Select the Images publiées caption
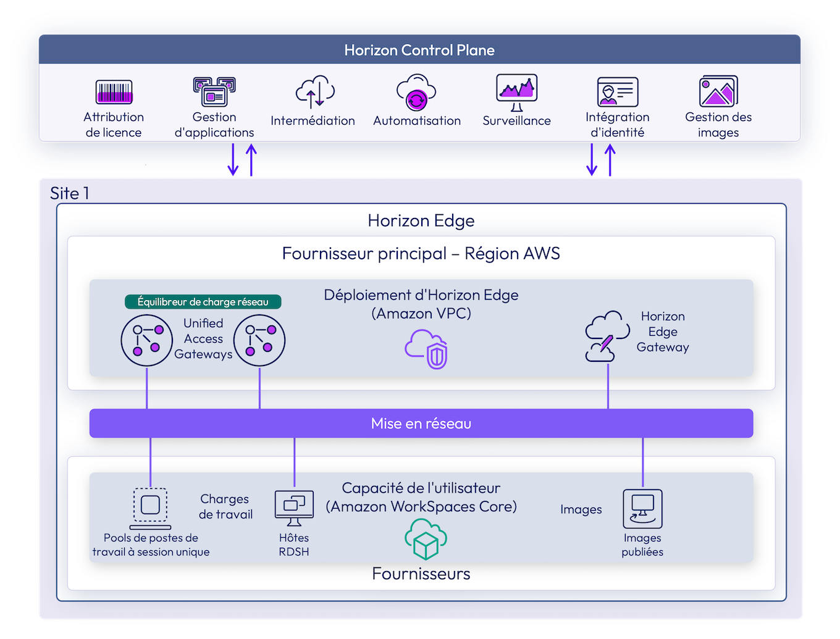This screenshot has width=840, height=639. (x=642, y=545)
